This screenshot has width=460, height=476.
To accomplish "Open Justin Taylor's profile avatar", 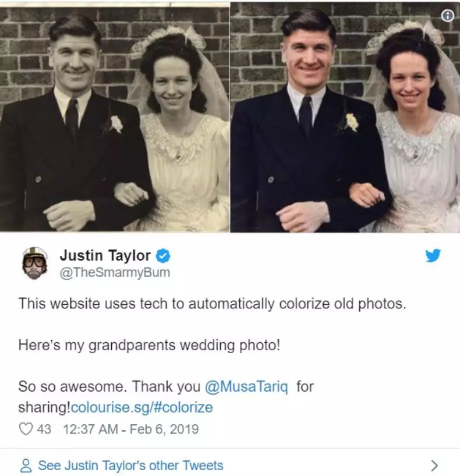I will coord(35,263).
